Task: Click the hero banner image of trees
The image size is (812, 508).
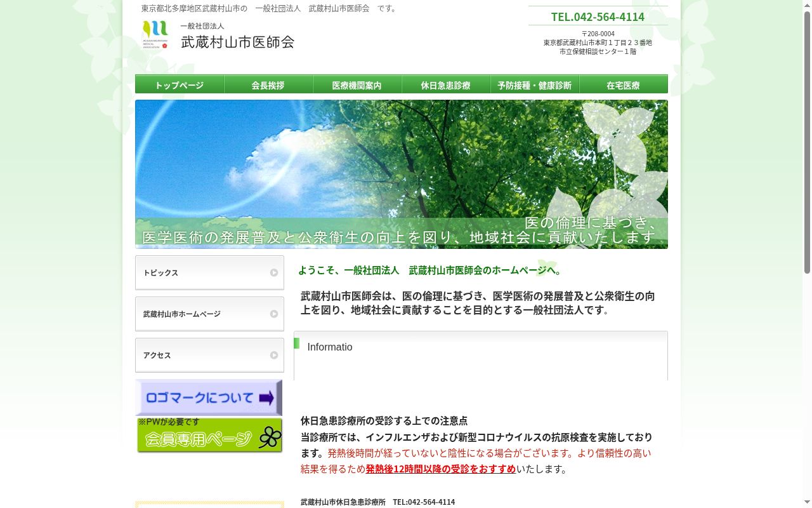Action: coord(402,174)
